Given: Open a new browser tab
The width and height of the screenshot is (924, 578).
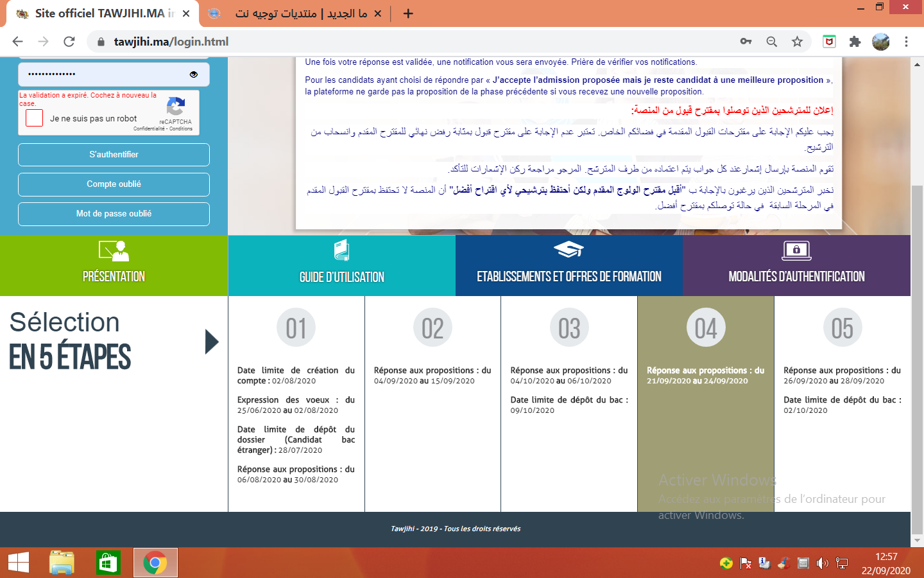Looking at the screenshot, I should 408,13.
